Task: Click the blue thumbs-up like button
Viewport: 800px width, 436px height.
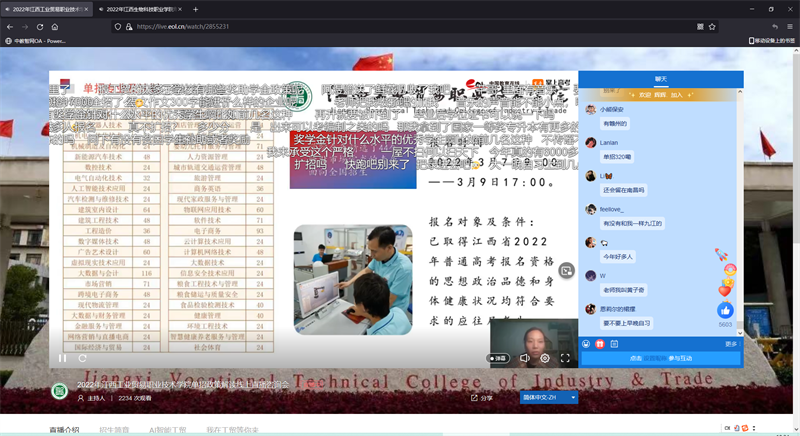Action: click(x=725, y=310)
